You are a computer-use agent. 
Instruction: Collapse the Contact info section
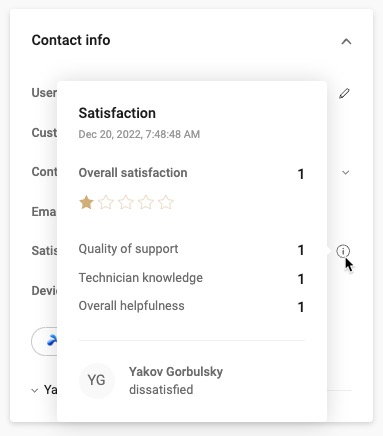[x=346, y=42]
